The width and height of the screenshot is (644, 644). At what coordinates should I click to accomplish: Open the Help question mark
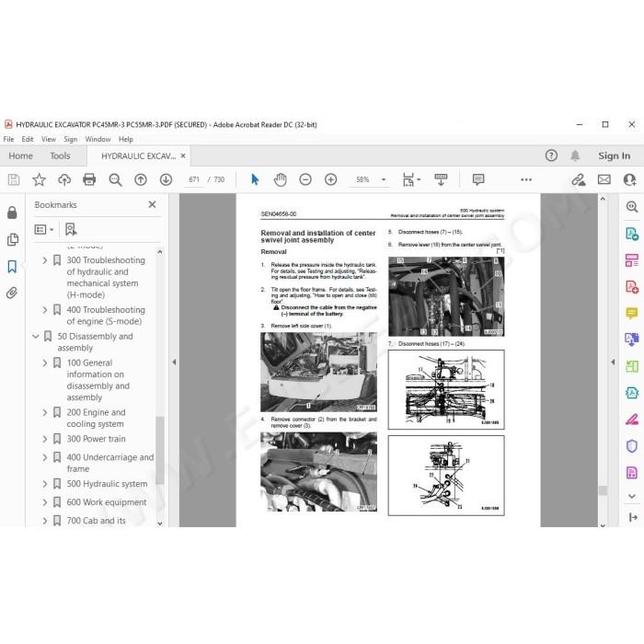551,155
